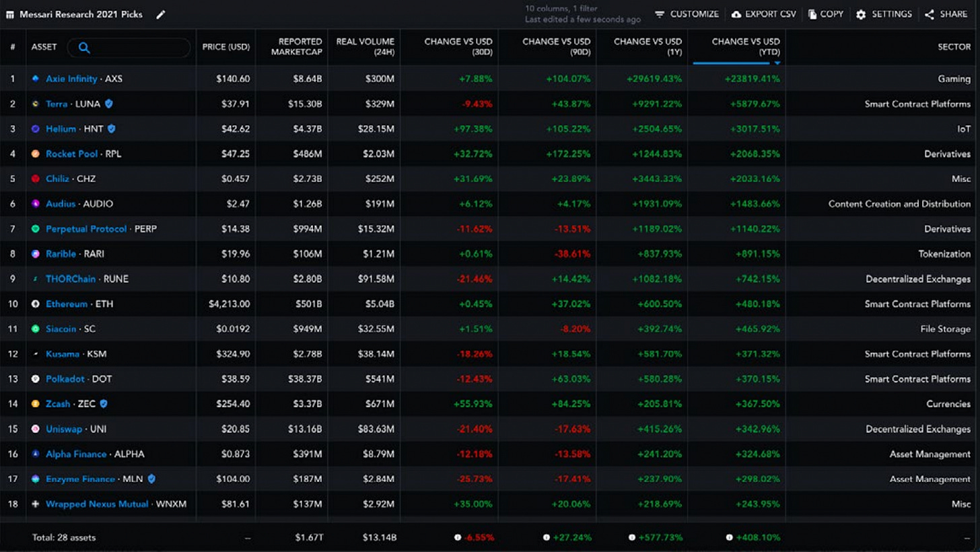Click info icon beside total 90D change
The height and width of the screenshot is (552, 980).
point(546,537)
